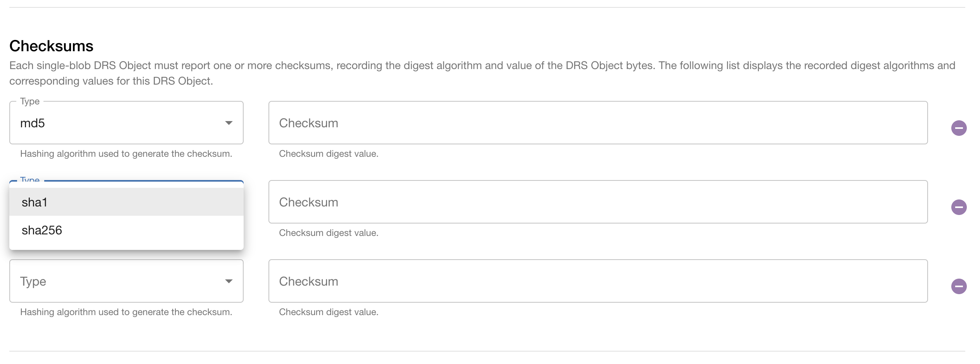Click the bottom Type dropdown arrow
The width and height of the screenshot is (980, 364).
tap(229, 281)
